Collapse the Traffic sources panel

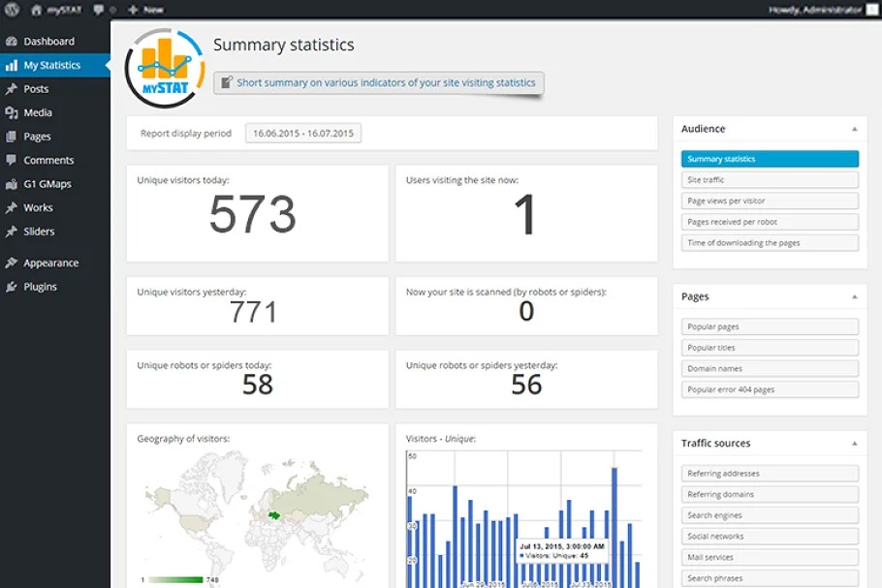(854, 444)
